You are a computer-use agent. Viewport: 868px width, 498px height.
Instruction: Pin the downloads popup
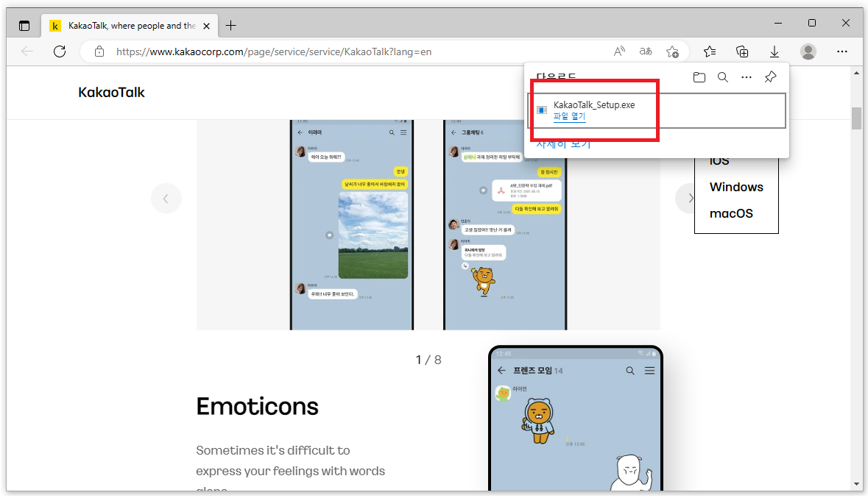pos(770,77)
